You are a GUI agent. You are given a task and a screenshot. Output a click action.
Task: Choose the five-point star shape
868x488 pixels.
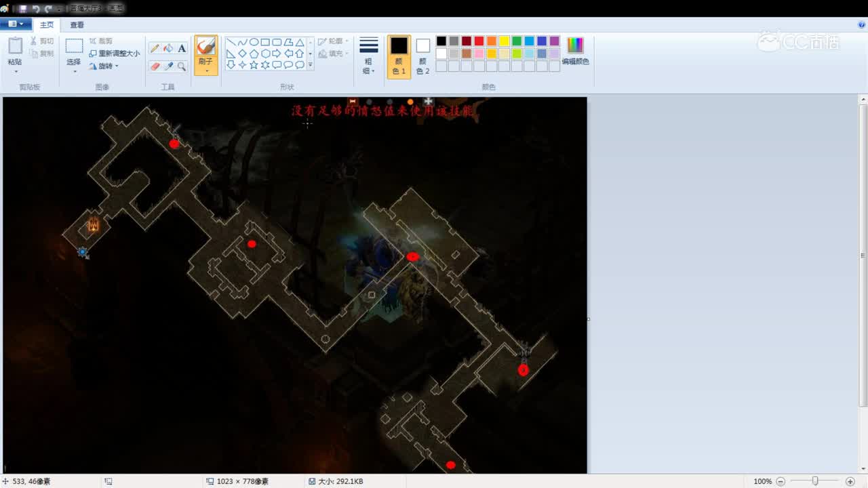pyautogui.click(x=254, y=65)
